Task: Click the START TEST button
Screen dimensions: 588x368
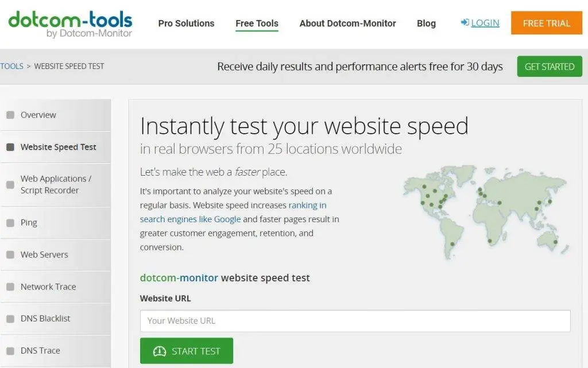Action: pyautogui.click(x=187, y=351)
